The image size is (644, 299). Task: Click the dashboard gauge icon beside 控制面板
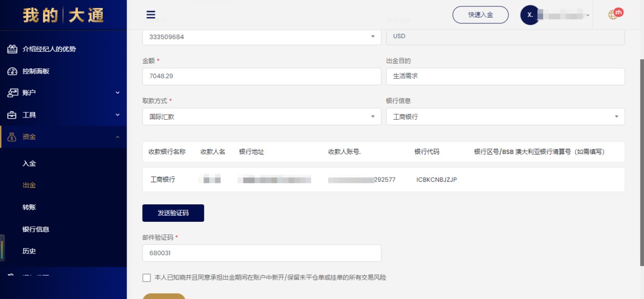tap(12, 71)
